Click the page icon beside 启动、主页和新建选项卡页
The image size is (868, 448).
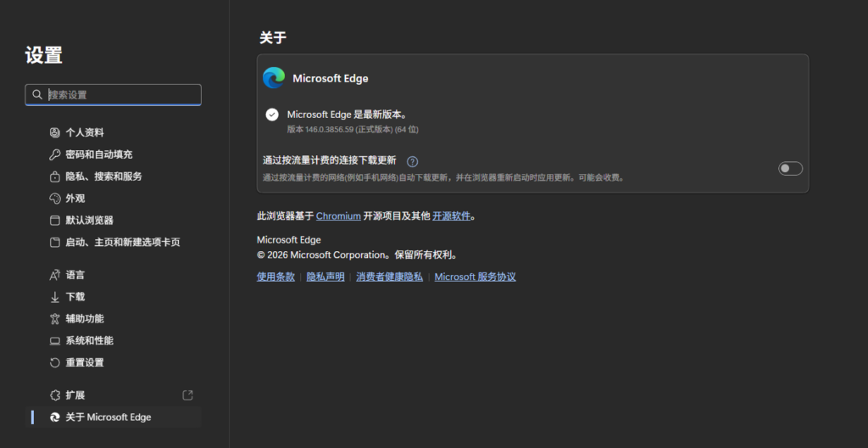[55, 243]
